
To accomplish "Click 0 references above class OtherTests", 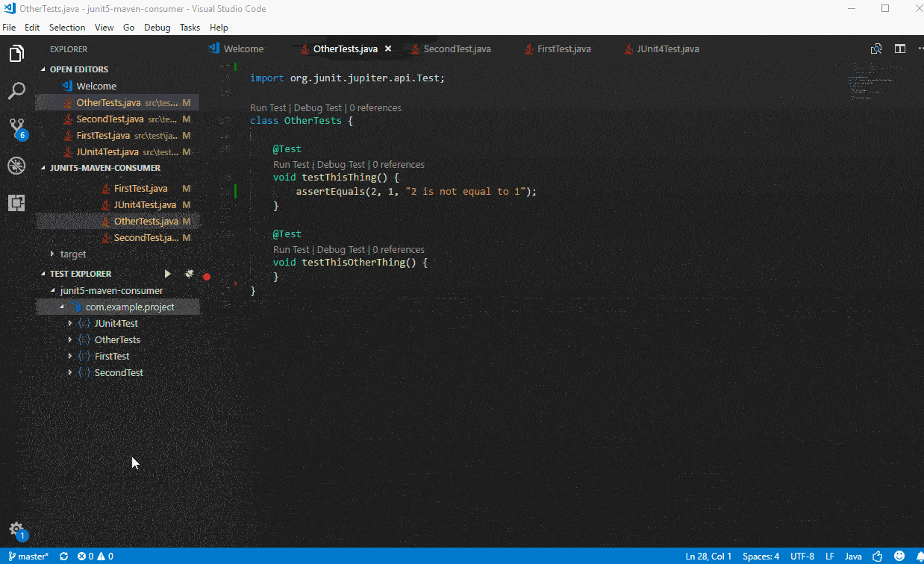I will point(375,108).
